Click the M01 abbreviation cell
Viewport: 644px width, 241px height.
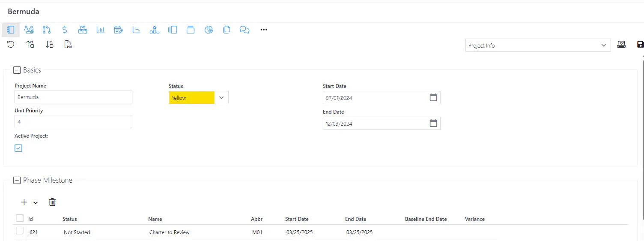coord(257,232)
